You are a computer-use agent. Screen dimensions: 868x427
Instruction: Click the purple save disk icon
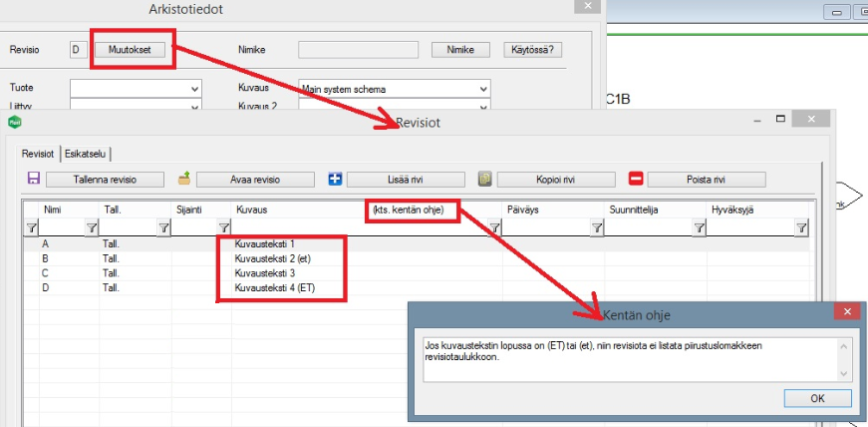tap(34, 179)
